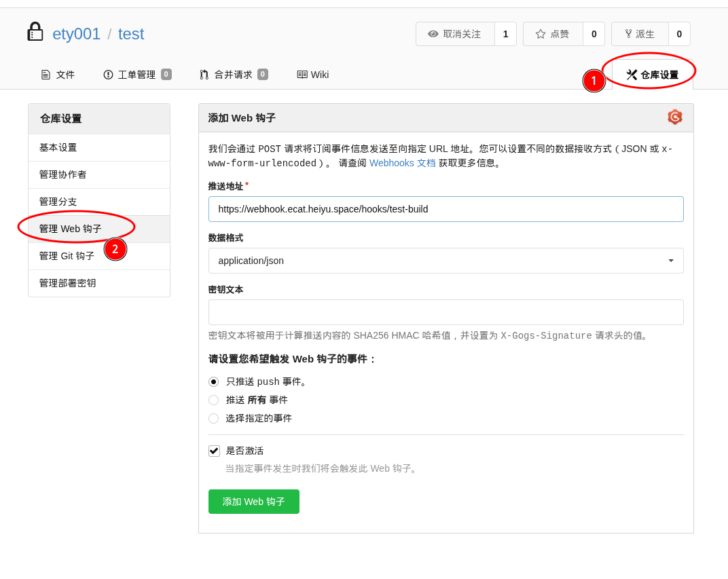Click the tools icon on 仓库设置 tab
The image size is (728, 579).
632,75
